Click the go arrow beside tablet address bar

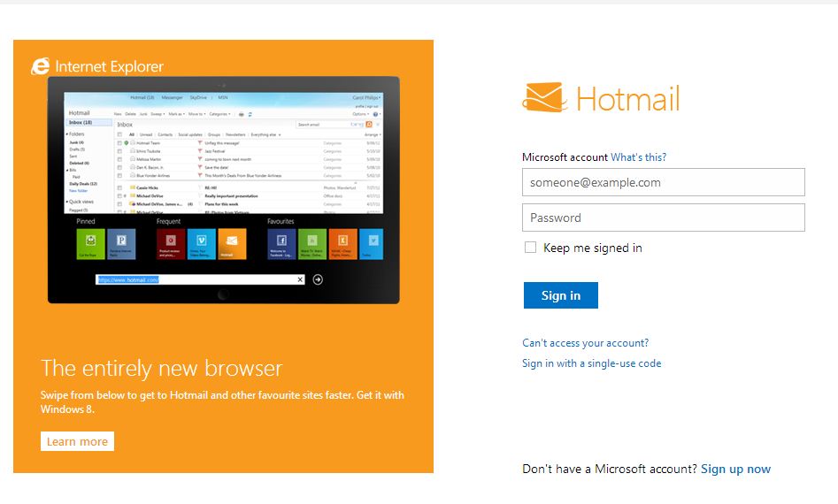[318, 279]
